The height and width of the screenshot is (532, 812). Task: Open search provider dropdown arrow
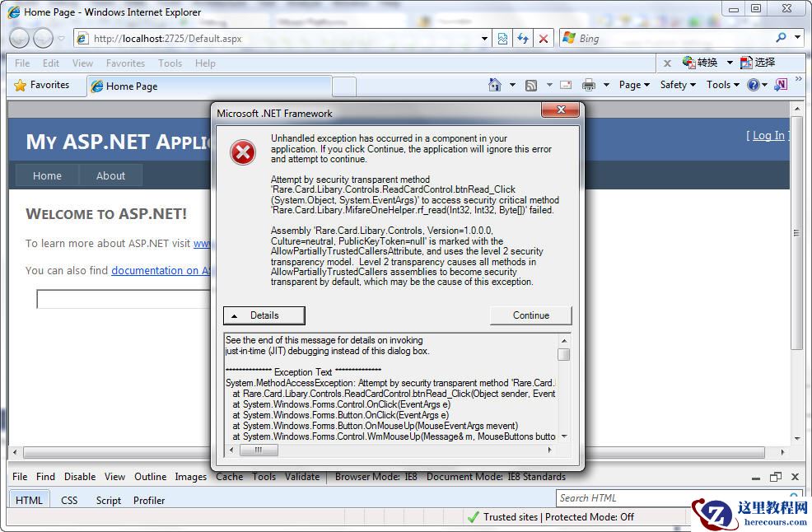[x=798, y=37]
